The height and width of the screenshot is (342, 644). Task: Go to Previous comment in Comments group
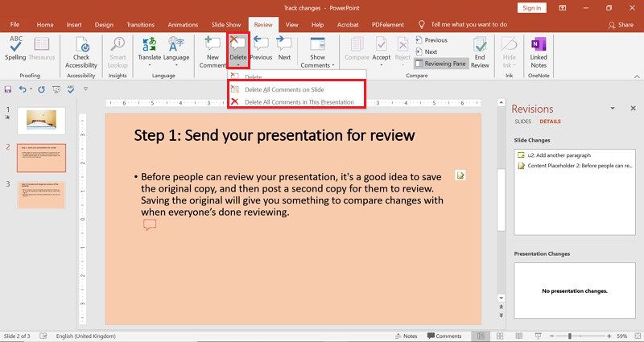(x=261, y=48)
